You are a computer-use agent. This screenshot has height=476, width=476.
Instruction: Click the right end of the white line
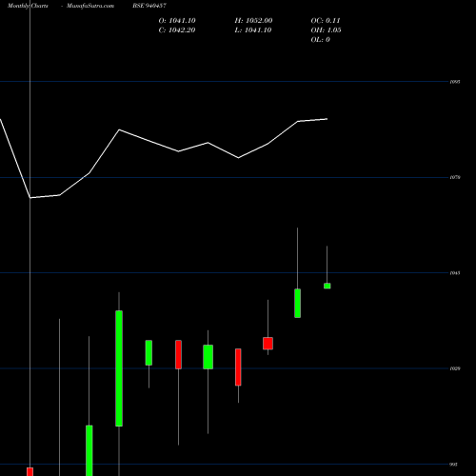click(327, 119)
